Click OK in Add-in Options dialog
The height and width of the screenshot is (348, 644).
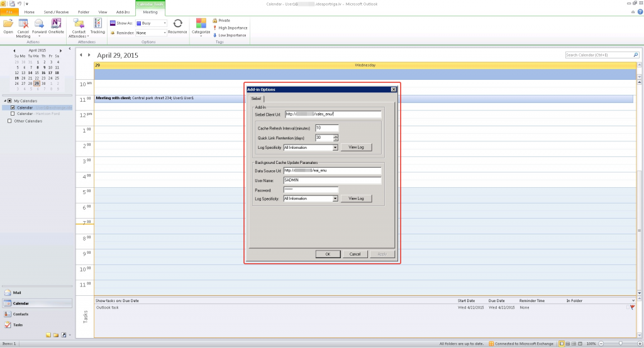[x=328, y=254]
